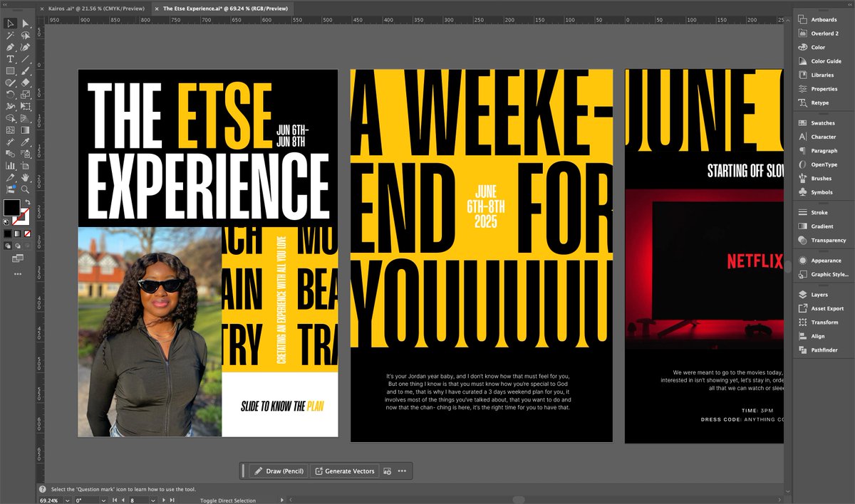Select the Selection (black arrow) tool

[x=10, y=23]
